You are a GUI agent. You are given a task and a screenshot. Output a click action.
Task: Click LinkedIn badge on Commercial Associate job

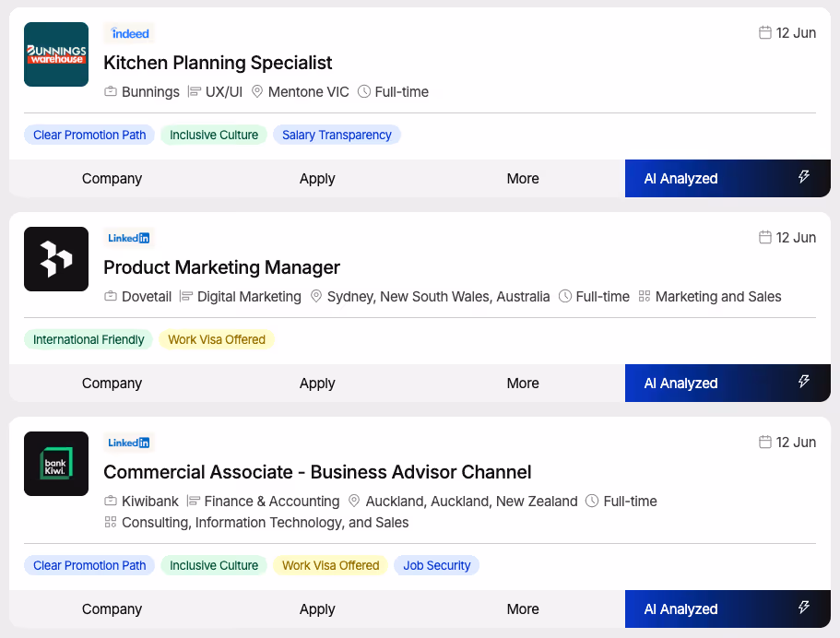[129, 443]
